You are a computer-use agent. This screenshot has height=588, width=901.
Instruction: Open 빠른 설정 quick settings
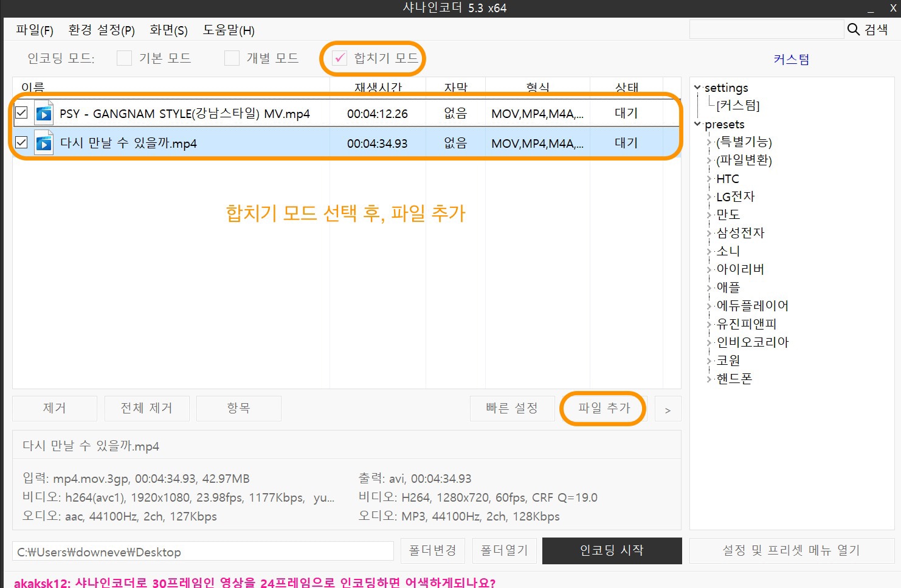point(512,408)
